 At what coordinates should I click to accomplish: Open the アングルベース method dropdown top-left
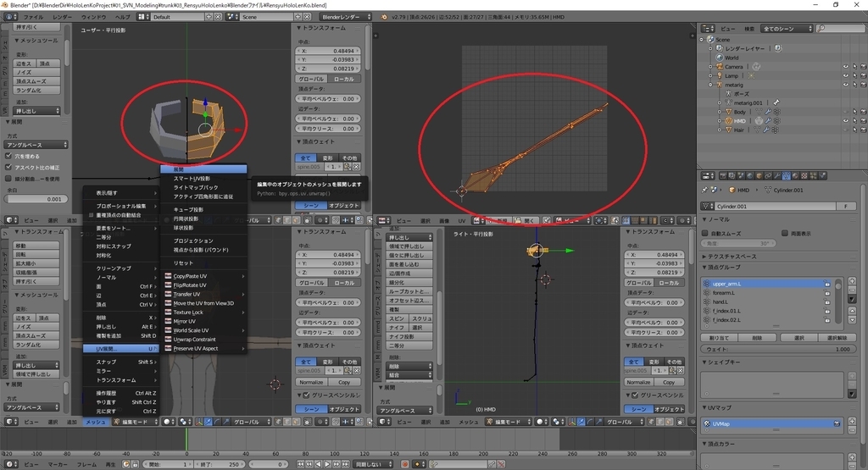(x=36, y=145)
